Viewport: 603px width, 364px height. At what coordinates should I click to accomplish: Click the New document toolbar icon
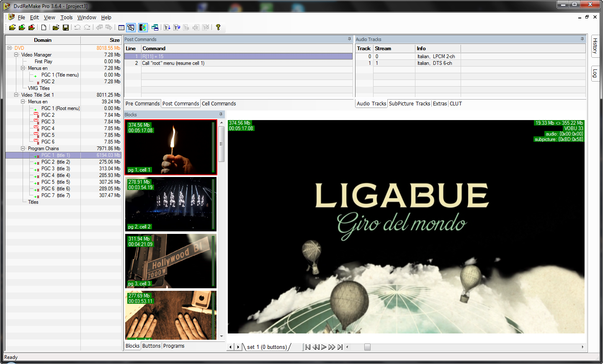(44, 28)
